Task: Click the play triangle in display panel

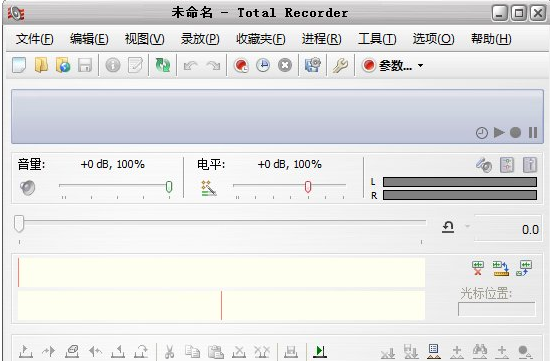Action: coord(499,133)
